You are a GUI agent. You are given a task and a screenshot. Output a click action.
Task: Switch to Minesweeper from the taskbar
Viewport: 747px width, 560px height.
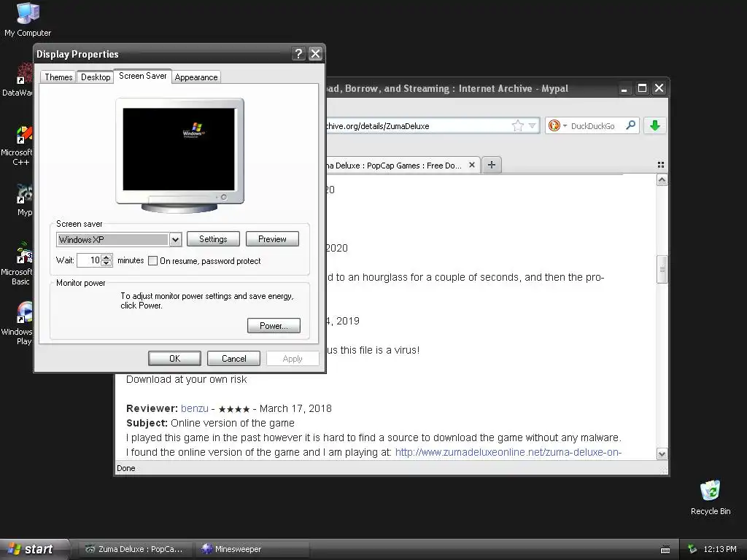pos(253,549)
